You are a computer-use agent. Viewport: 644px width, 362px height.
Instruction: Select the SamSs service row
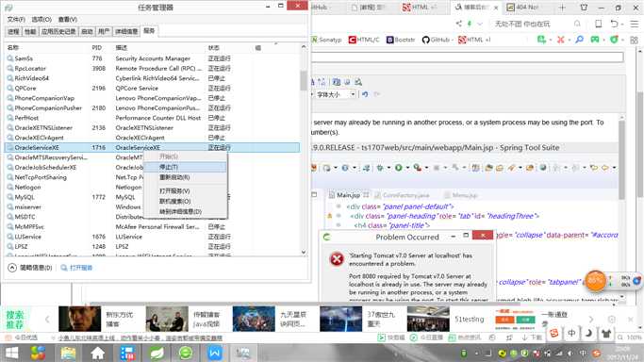click(x=152, y=58)
